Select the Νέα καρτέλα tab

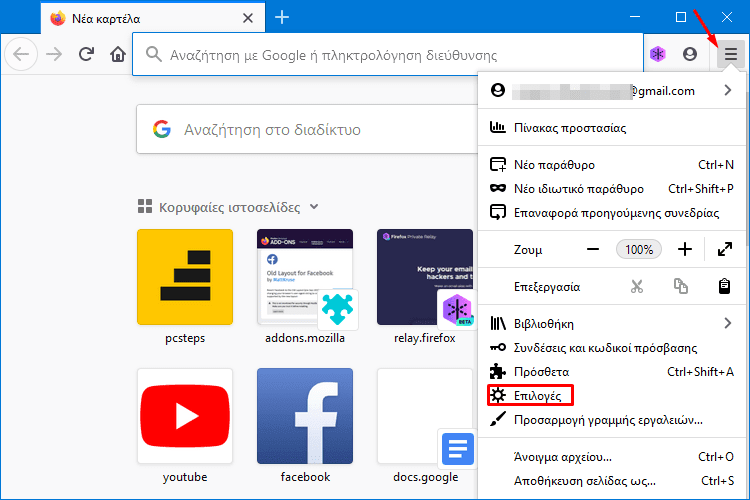click(x=153, y=18)
